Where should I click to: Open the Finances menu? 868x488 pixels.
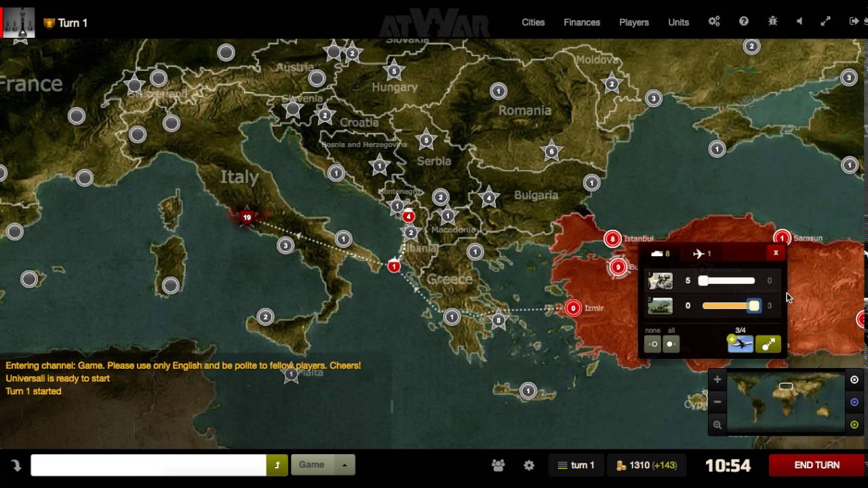pos(582,22)
